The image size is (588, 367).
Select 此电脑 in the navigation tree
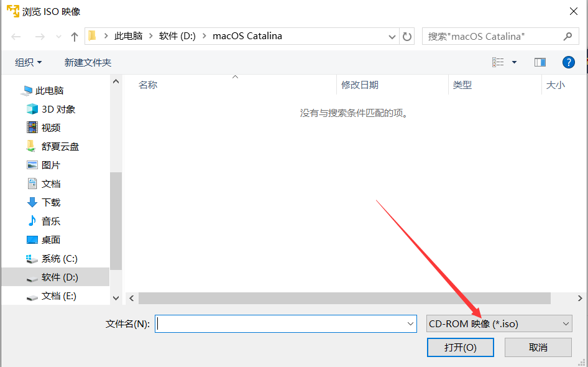(49, 90)
